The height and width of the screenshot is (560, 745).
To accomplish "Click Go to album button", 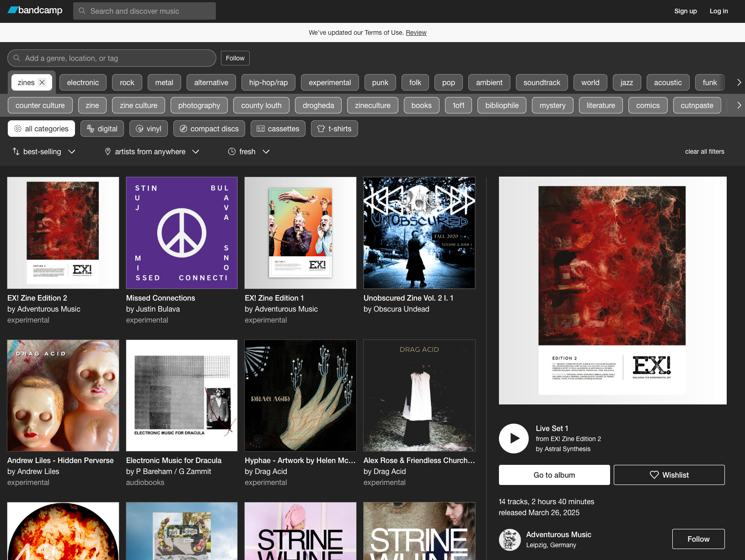I will pos(554,475).
